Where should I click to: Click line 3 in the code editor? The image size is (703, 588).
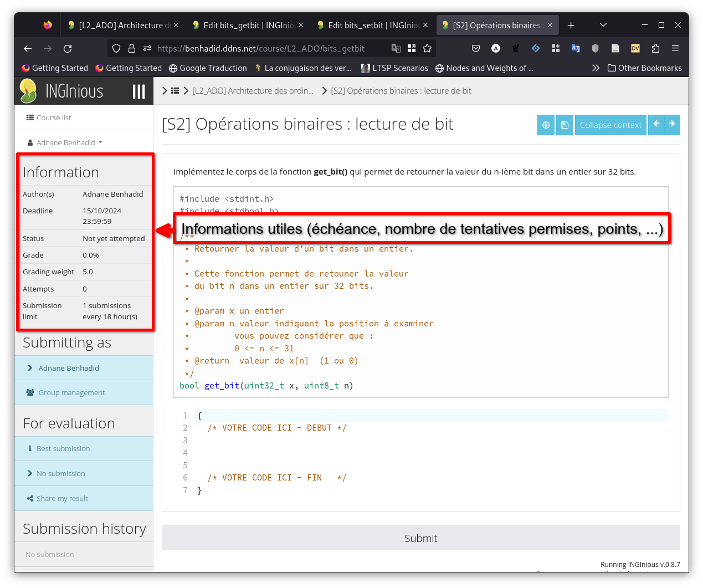click(432, 441)
